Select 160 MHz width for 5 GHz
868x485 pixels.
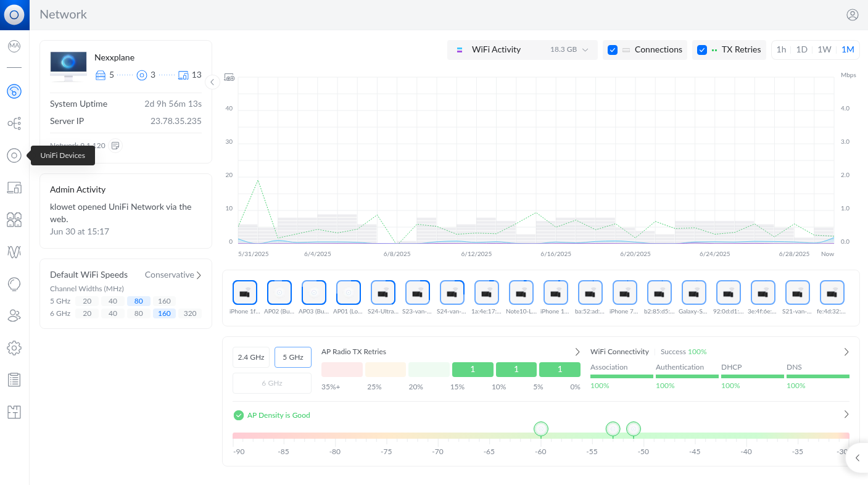pyautogui.click(x=164, y=301)
